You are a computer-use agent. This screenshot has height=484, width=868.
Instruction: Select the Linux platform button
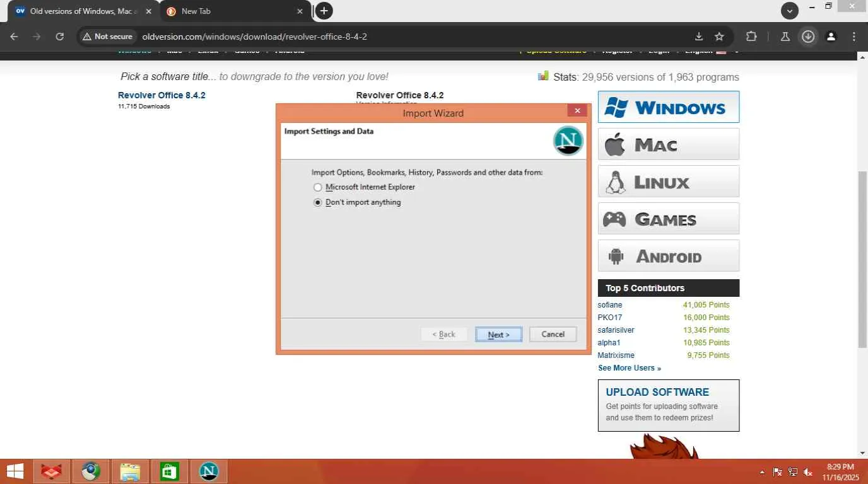[x=669, y=181]
